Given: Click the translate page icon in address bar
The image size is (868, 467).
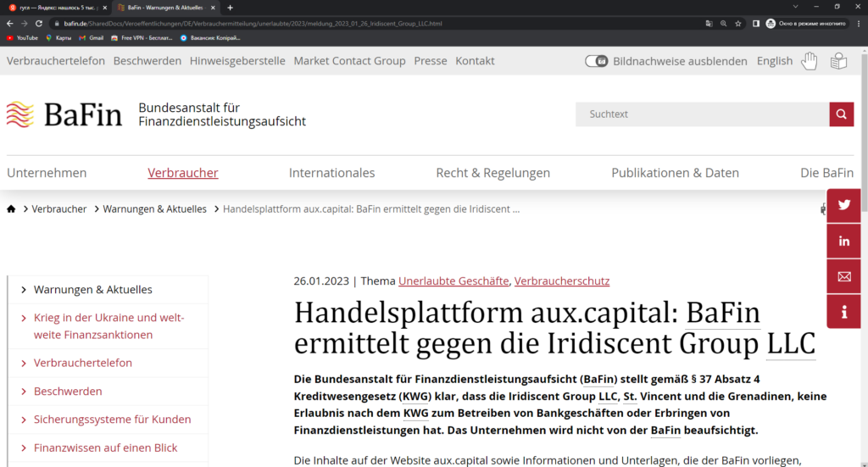Looking at the screenshot, I should pyautogui.click(x=709, y=23).
